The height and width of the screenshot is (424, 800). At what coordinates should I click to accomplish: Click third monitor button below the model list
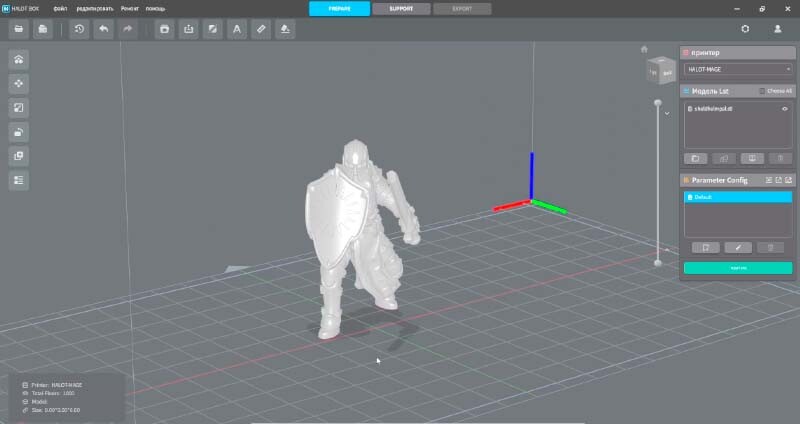point(752,159)
